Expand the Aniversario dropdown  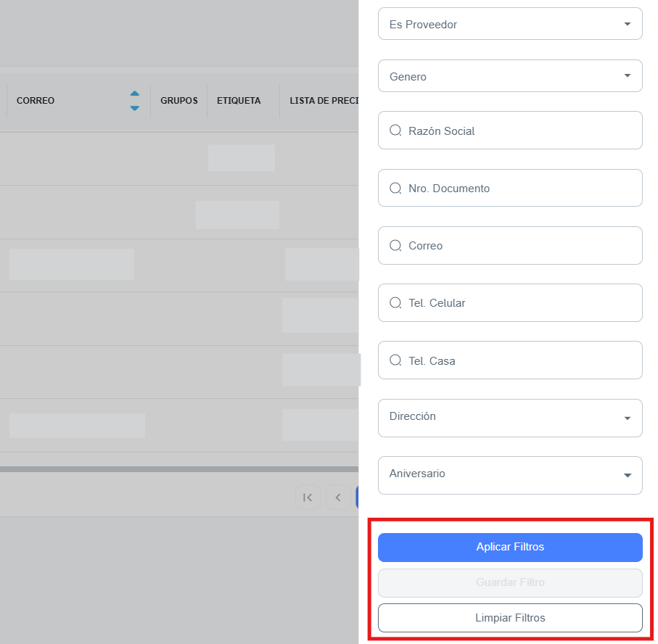coord(510,475)
